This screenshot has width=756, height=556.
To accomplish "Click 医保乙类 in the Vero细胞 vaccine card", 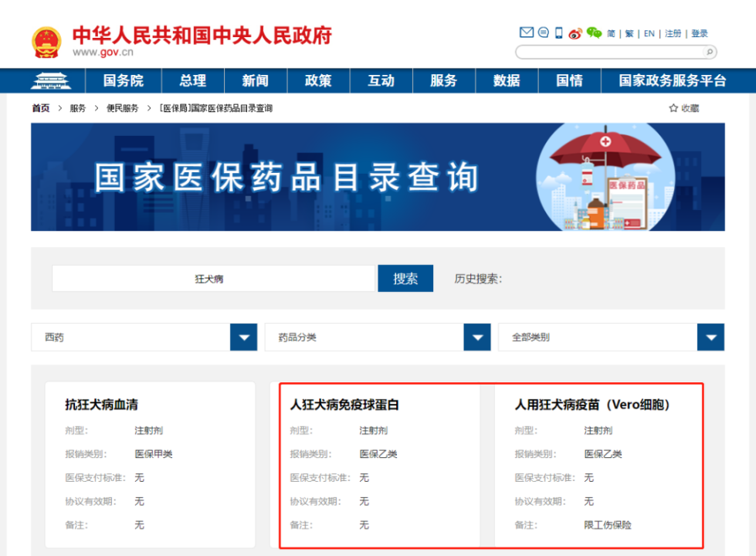I will (x=603, y=454).
